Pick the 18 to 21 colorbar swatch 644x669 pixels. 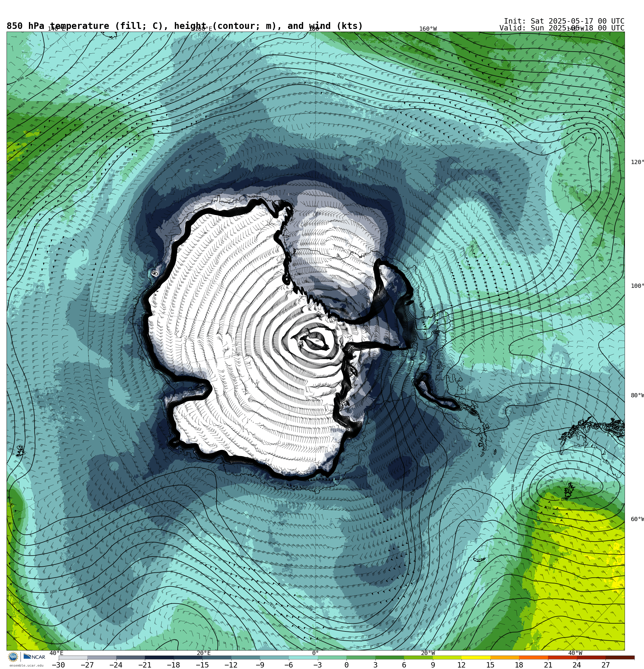(533, 657)
